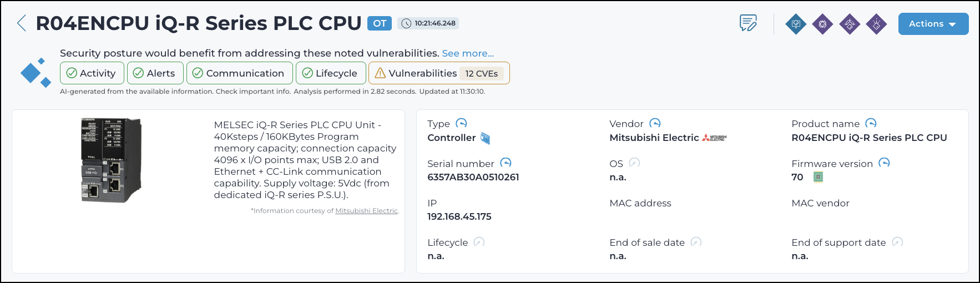The image size is (980, 283).
Task: Select the Activity status chip
Action: click(92, 73)
